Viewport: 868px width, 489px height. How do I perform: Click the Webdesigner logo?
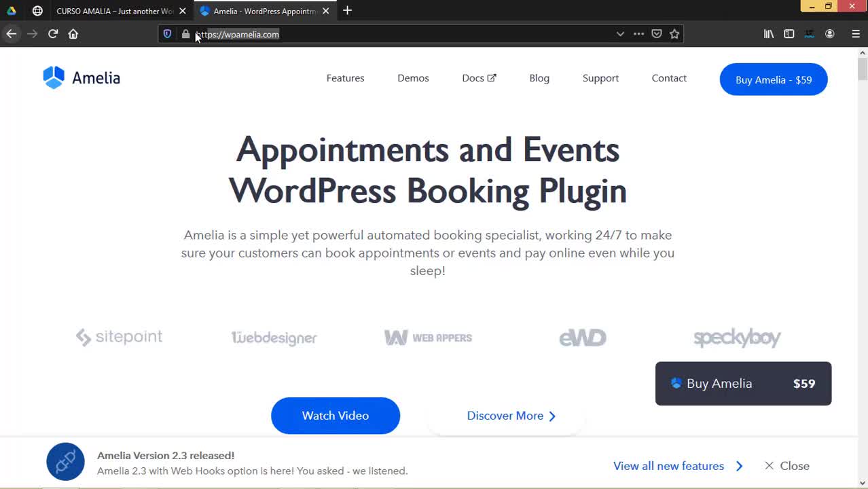pos(274,338)
